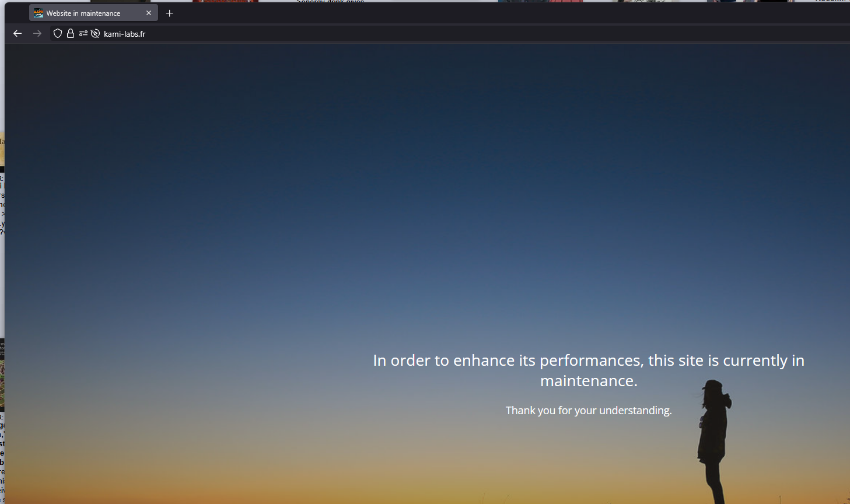
Task: Select the Website in maintenance tab
Action: 93,13
